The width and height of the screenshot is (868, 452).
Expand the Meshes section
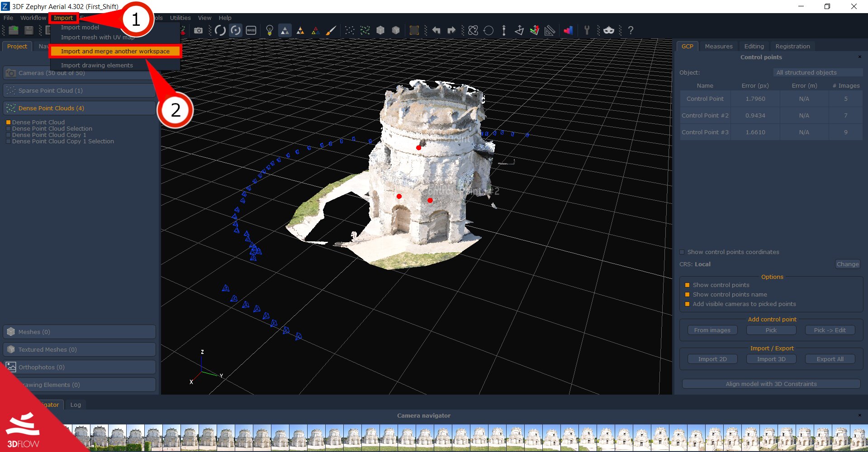(x=80, y=332)
